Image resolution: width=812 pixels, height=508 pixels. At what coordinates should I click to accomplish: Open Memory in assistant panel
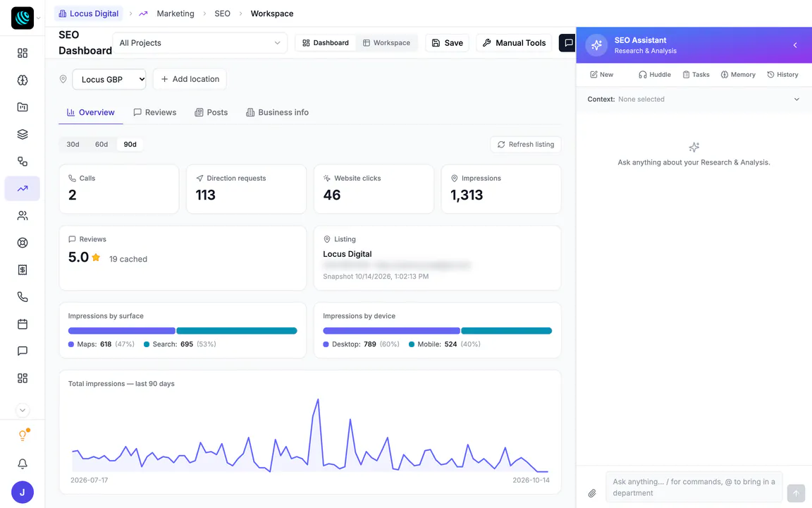click(x=738, y=75)
